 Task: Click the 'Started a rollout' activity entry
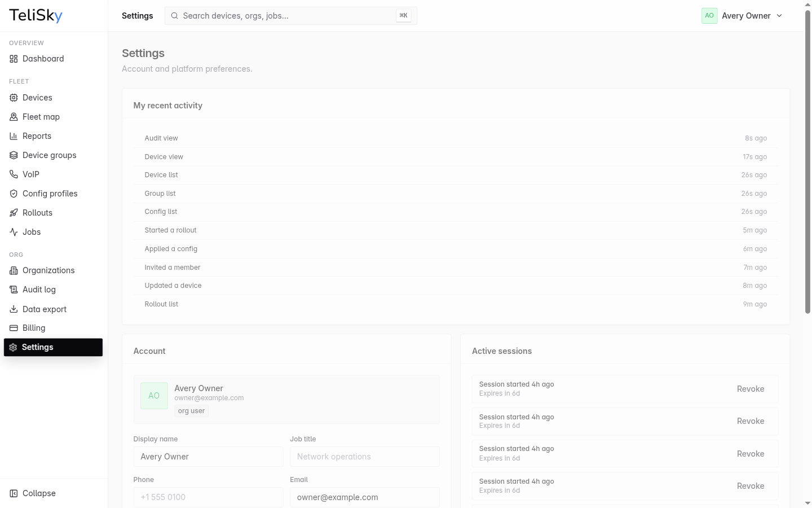pos(456,230)
